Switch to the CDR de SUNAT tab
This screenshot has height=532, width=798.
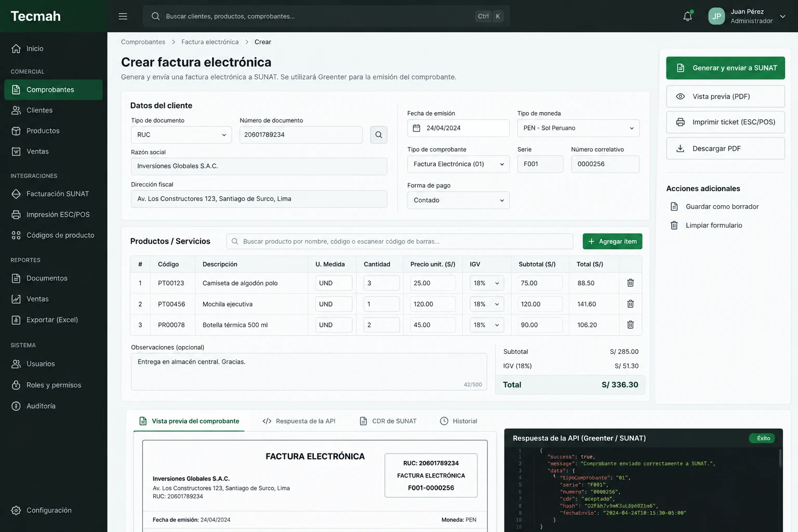[x=388, y=421]
